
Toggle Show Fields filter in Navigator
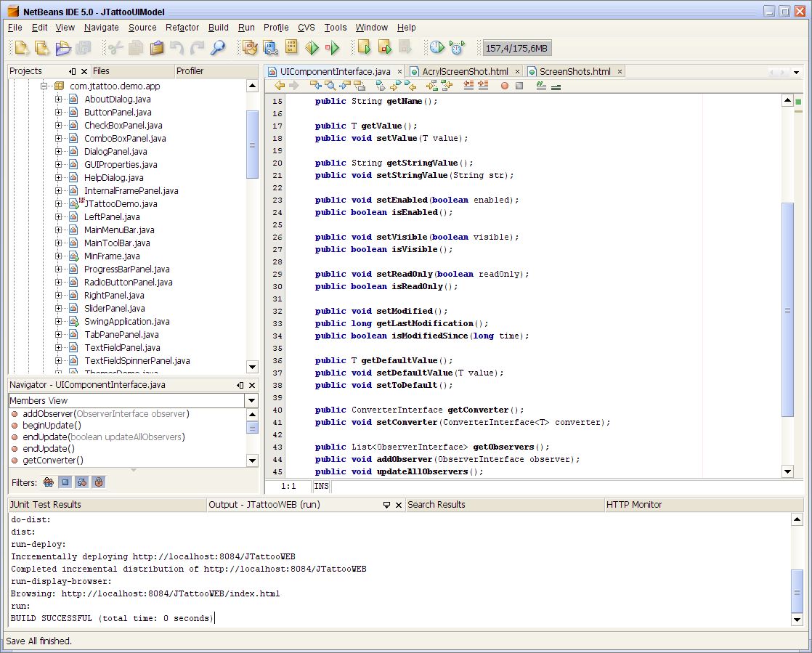click(x=65, y=482)
